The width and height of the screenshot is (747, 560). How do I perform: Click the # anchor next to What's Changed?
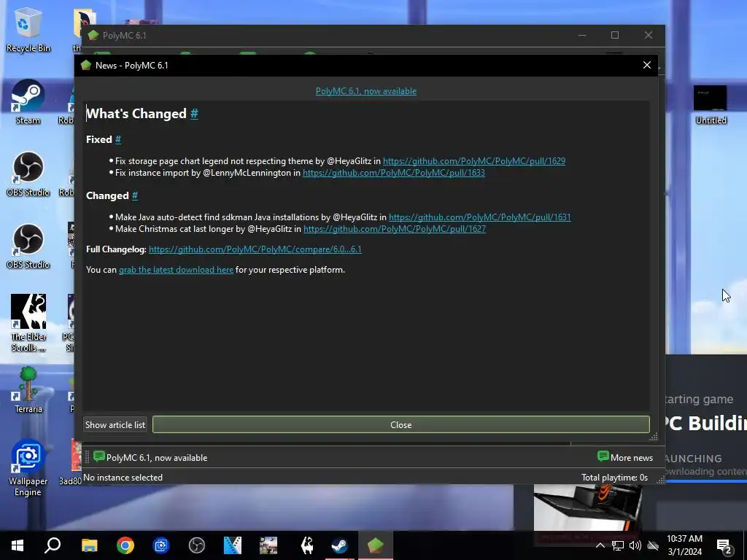pyautogui.click(x=194, y=113)
